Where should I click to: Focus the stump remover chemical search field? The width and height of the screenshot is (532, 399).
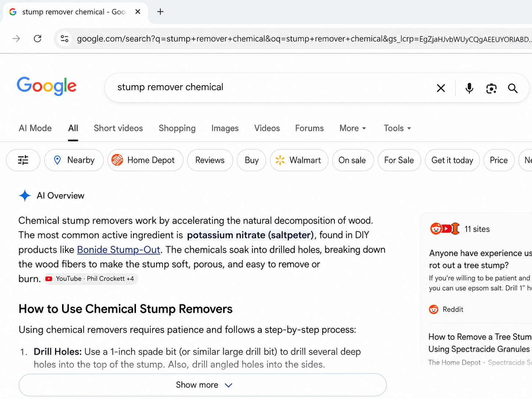coord(272,87)
